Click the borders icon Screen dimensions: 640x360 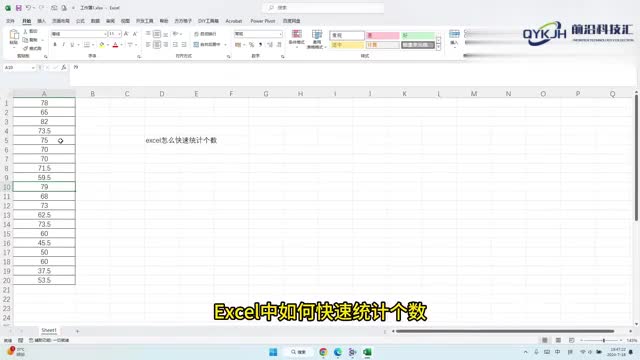click(87, 44)
